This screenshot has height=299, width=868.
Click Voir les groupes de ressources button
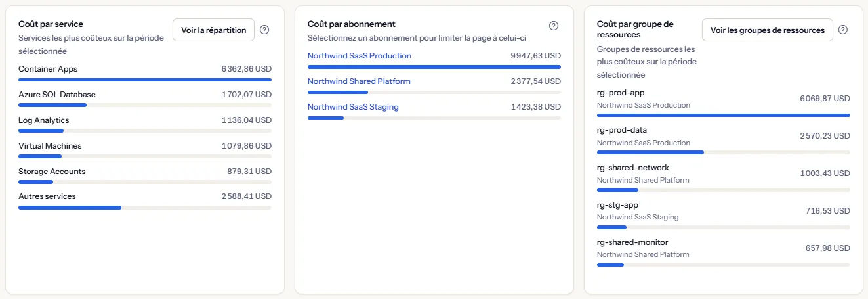768,30
